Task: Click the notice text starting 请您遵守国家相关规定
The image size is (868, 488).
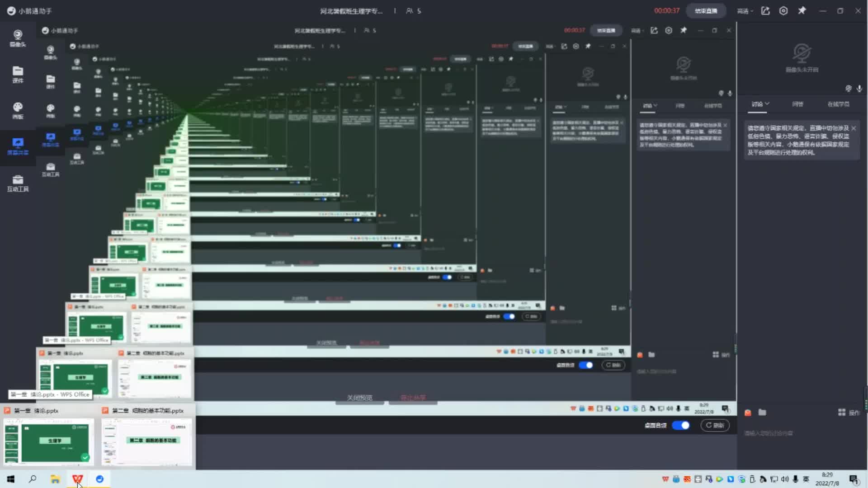Action: pos(798,140)
